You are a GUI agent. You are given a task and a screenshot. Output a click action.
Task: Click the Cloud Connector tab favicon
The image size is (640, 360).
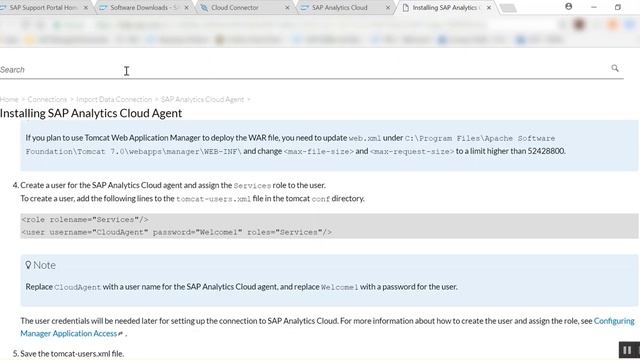coord(204,8)
